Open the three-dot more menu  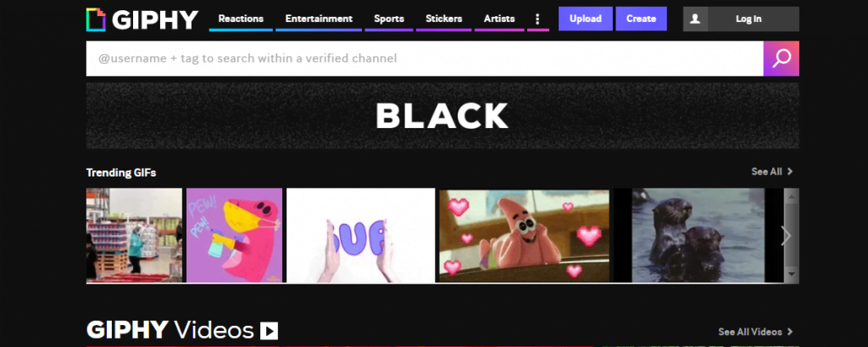(537, 19)
